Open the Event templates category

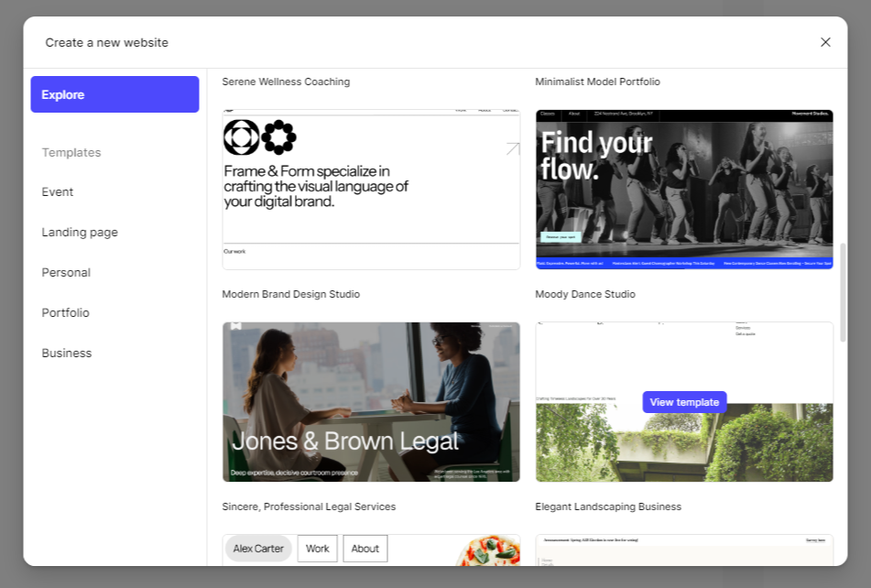(x=57, y=192)
